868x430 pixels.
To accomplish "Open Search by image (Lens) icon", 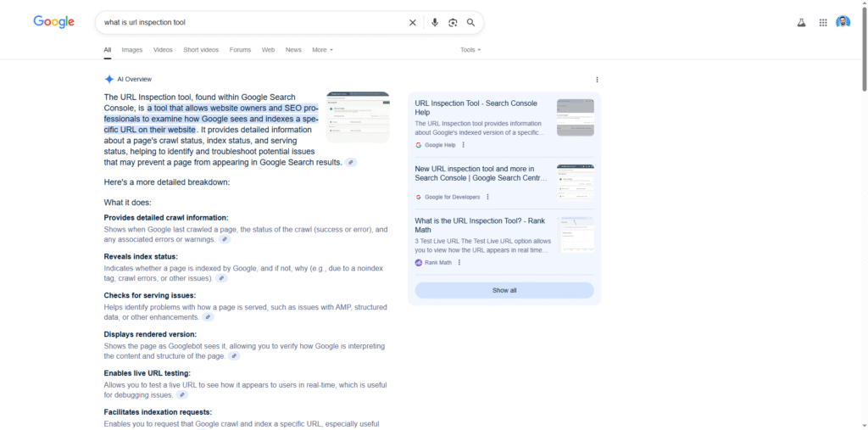I will (453, 23).
